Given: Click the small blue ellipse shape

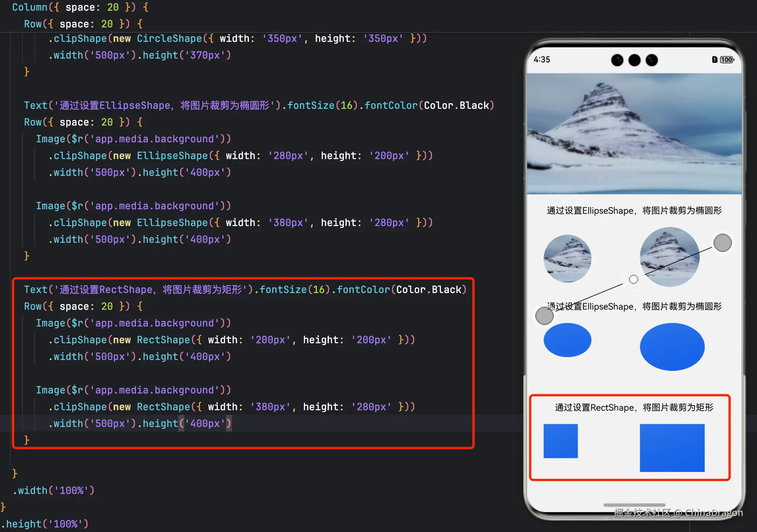Looking at the screenshot, I should 567,340.
